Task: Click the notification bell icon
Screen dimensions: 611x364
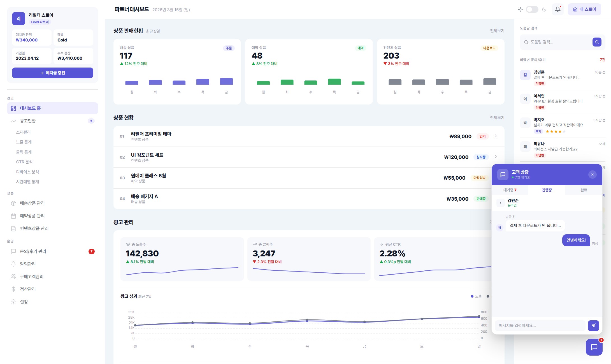Action: tap(557, 9)
